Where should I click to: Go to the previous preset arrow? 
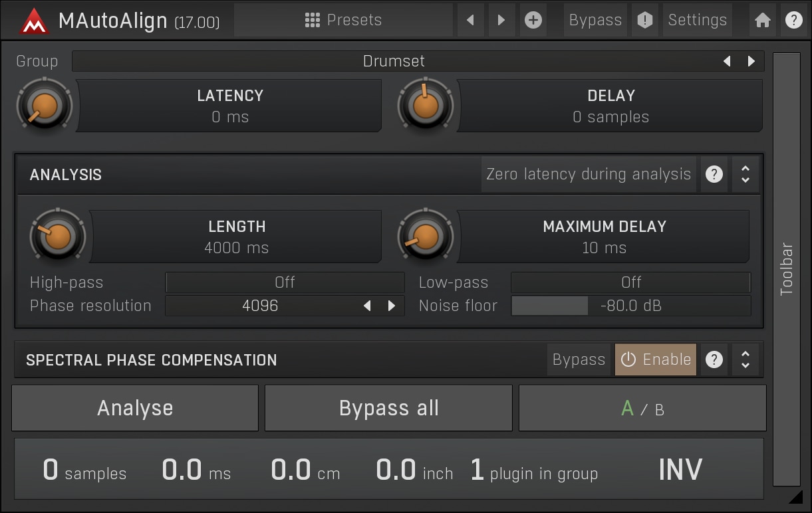(x=471, y=20)
